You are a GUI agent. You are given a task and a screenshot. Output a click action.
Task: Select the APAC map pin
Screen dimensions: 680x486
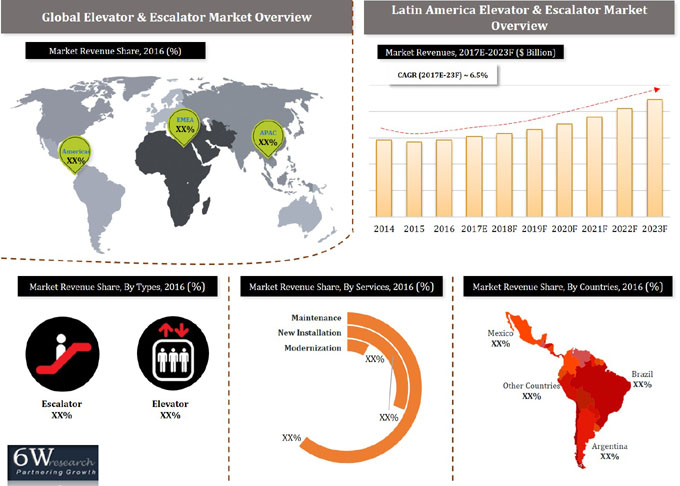tap(268, 138)
